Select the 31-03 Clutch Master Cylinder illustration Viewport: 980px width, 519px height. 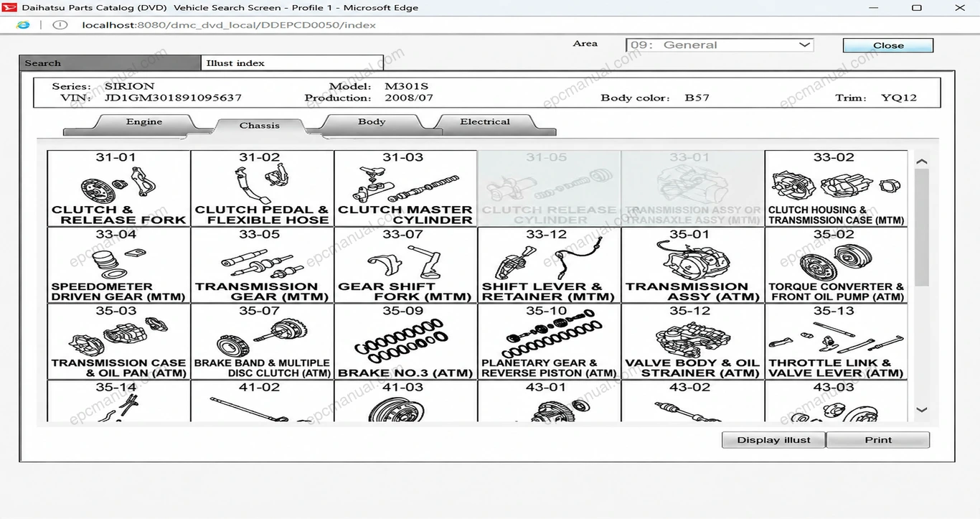coord(406,189)
